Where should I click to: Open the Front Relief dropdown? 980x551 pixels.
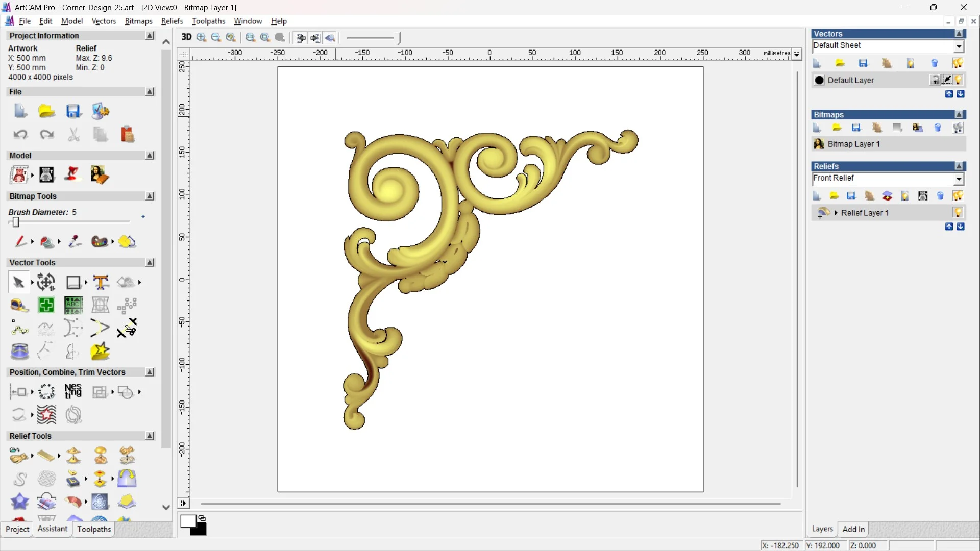[959, 179]
